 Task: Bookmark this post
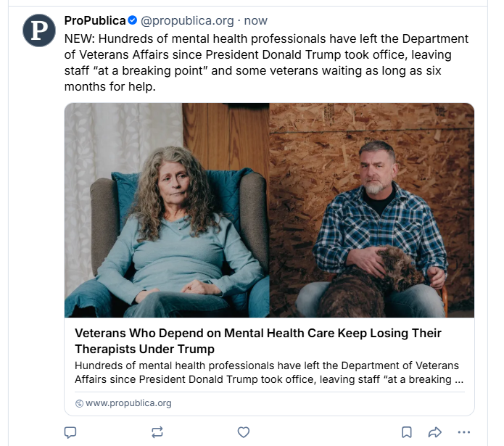407,432
